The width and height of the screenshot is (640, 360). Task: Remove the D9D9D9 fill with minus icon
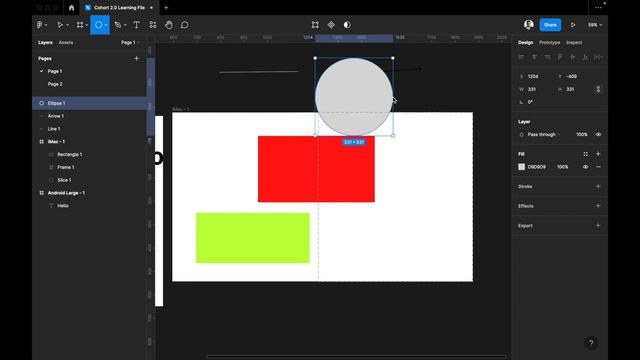pos(598,167)
